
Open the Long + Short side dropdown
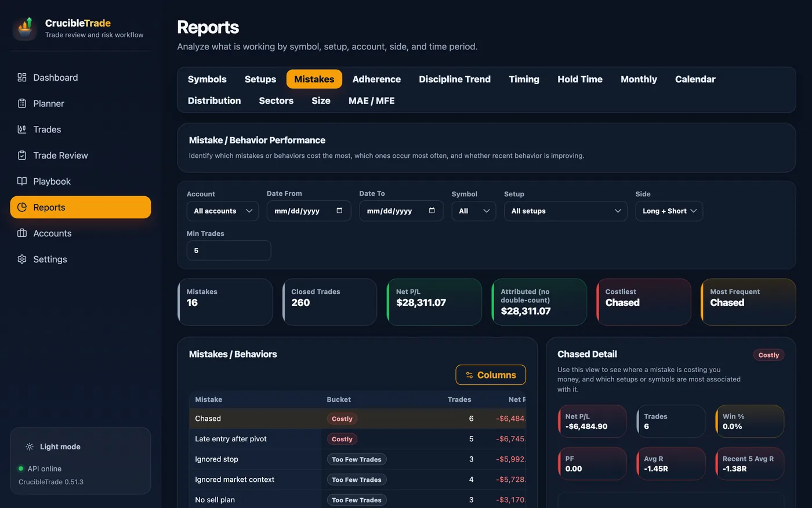tap(669, 211)
